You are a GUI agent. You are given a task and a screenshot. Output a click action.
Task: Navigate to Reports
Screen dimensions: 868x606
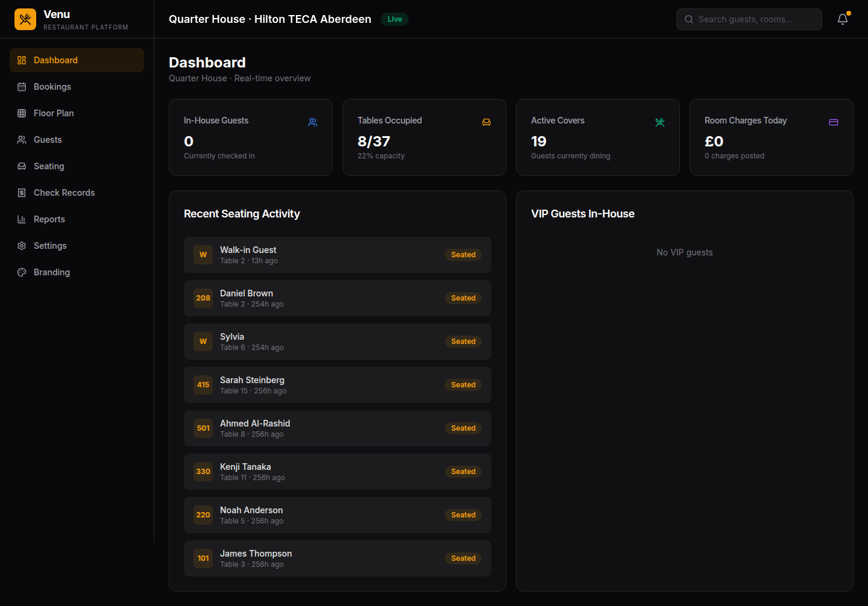click(x=49, y=219)
